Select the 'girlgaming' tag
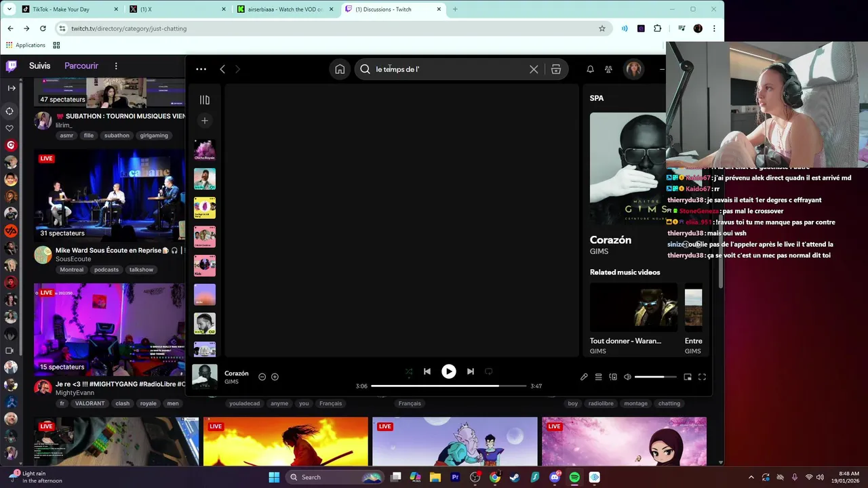The image size is (868, 488). tap(154, 136)
